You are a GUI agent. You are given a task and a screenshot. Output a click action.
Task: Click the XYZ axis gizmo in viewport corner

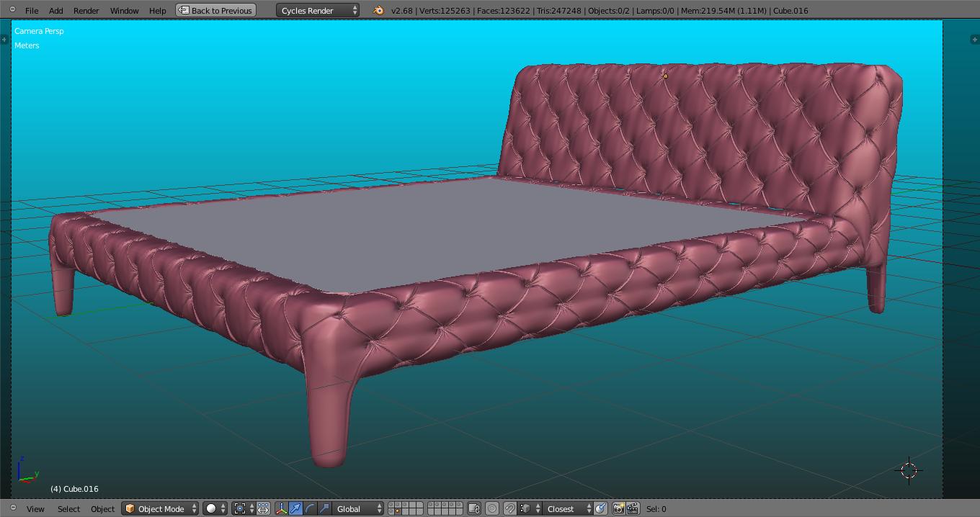27,469
